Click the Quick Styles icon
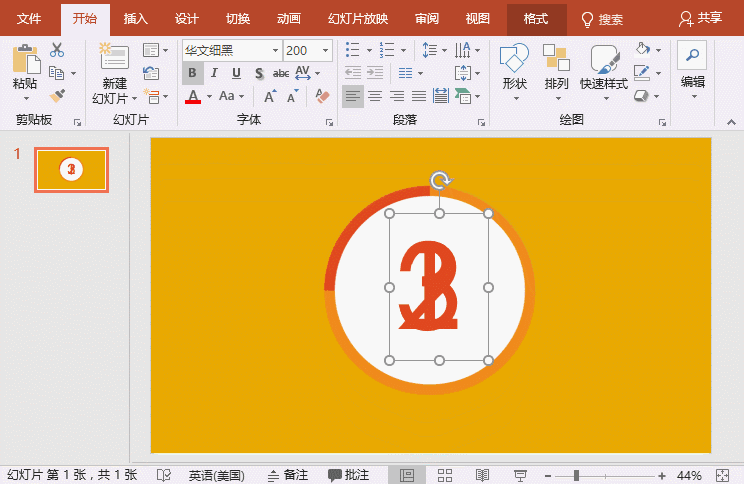This screenshot has height=484, width=744. pyautogui.click(x=604, y=60)
